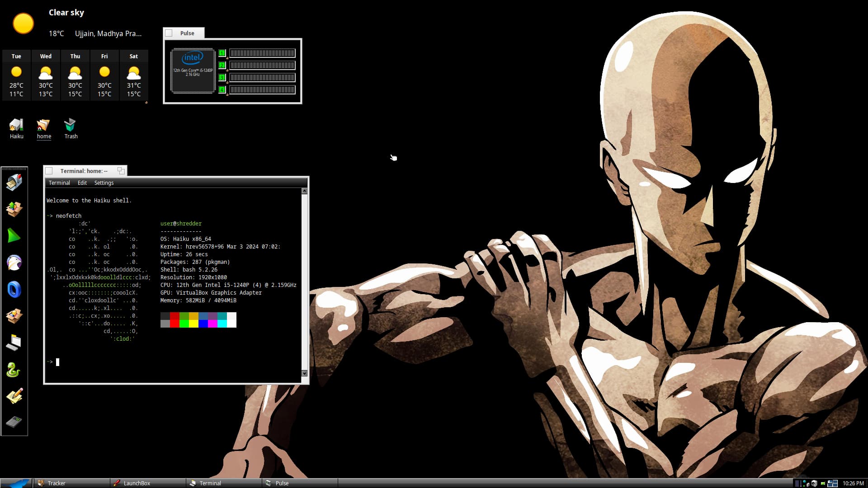
Task: Open the Mail mailbox icon in LaunchBox
Action: [14, 183]
